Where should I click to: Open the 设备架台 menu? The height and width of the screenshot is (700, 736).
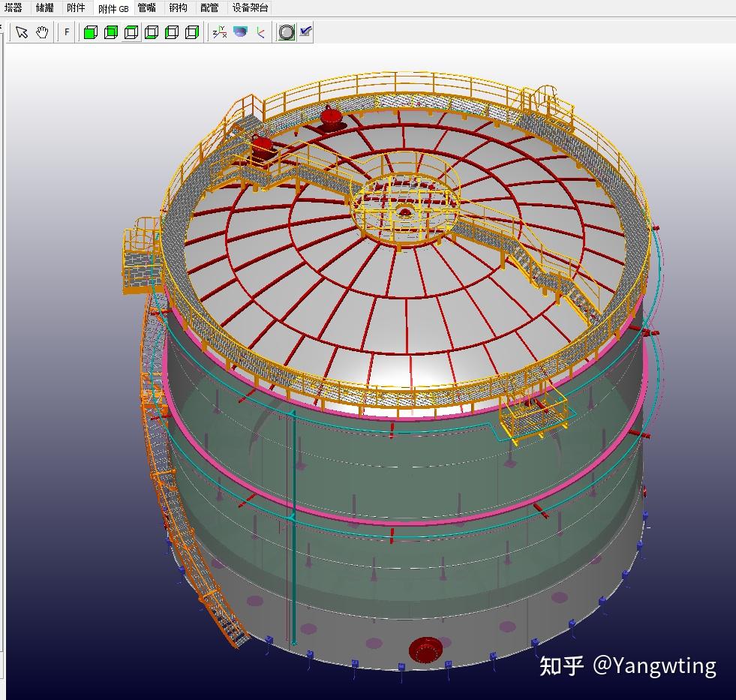tap(248, 8)
